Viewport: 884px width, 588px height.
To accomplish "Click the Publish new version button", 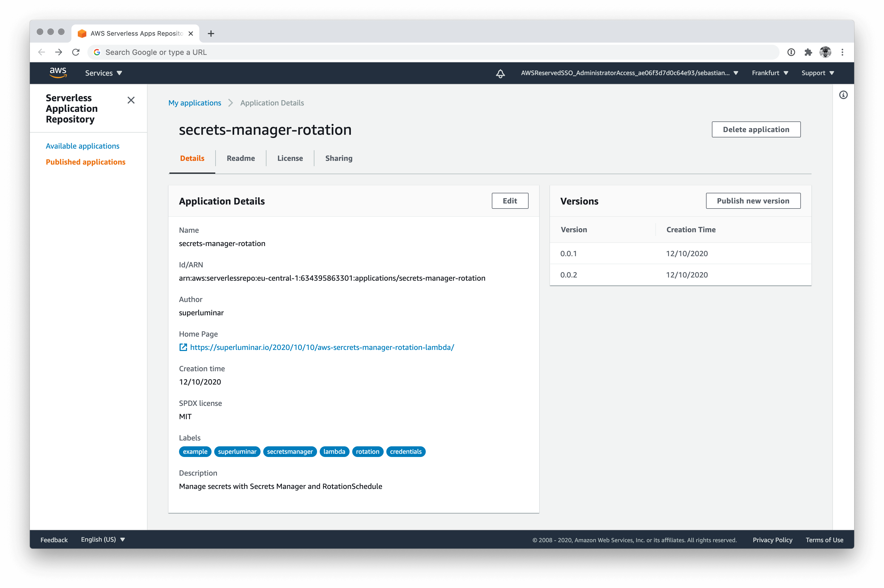I will pos(753,201).
